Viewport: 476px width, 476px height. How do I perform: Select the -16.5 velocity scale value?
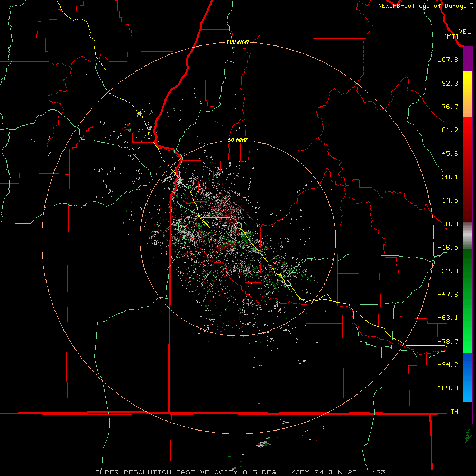coord(448,248)
